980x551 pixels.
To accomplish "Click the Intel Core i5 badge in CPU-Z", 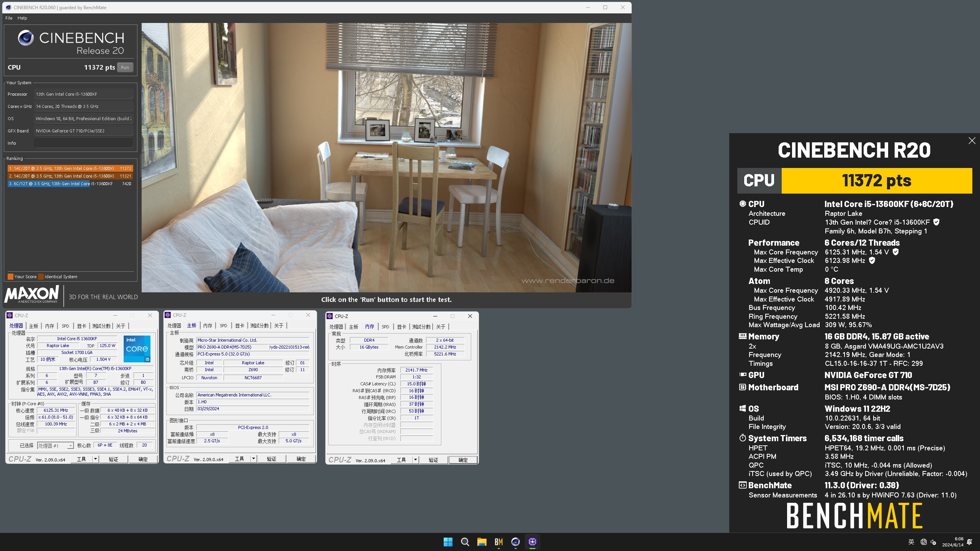I will [x=137, y=349].
